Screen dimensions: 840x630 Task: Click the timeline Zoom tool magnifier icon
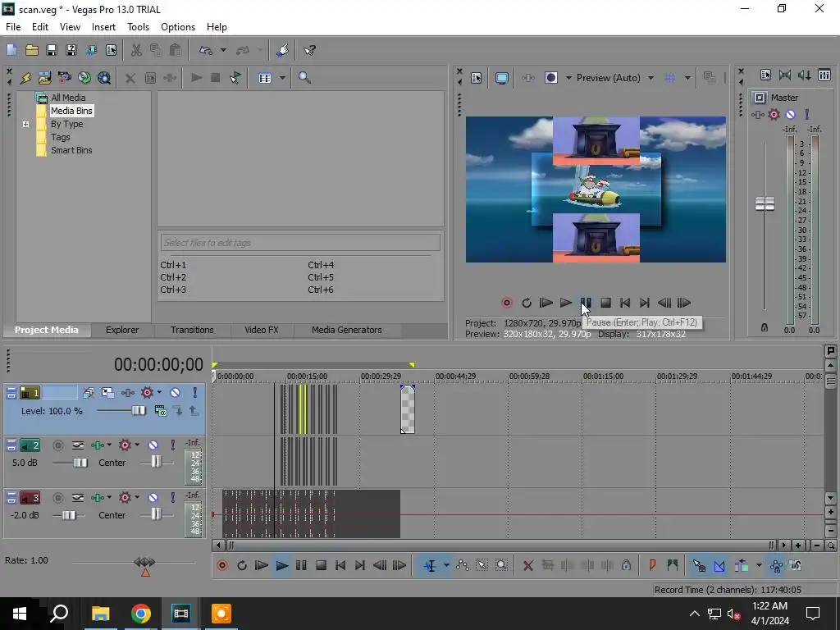(x=501, y=566)
